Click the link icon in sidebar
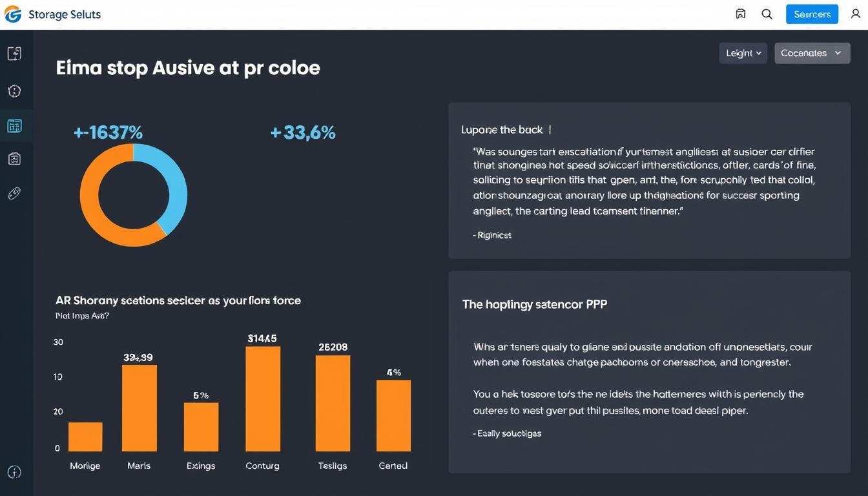 (14, 193)
